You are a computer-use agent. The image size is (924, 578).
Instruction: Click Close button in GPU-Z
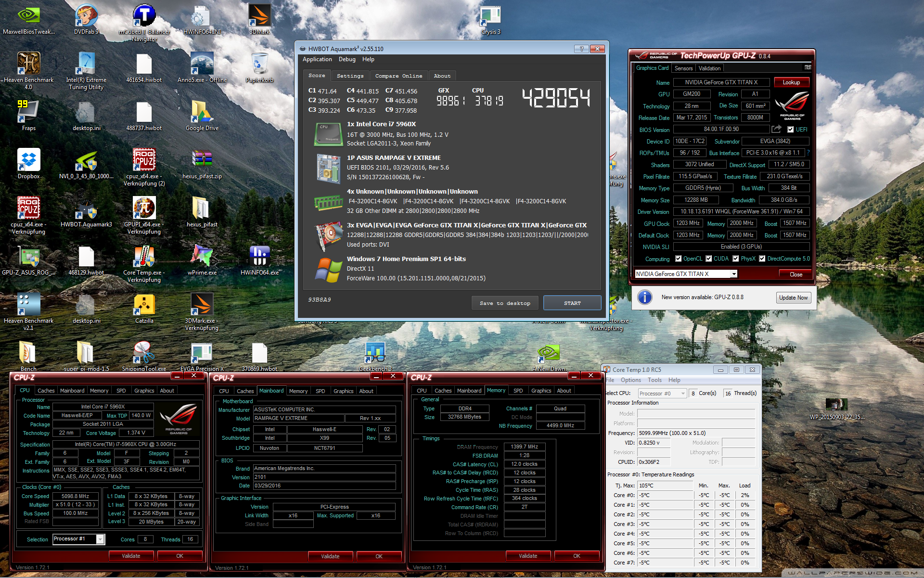[796, 275]
